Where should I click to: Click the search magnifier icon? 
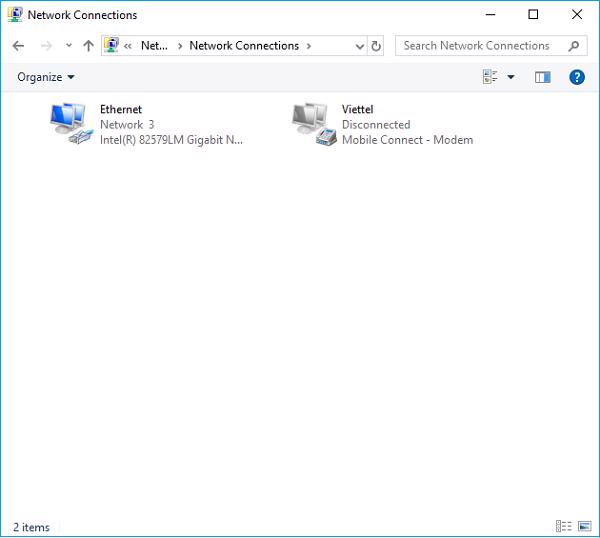(574, 46)
